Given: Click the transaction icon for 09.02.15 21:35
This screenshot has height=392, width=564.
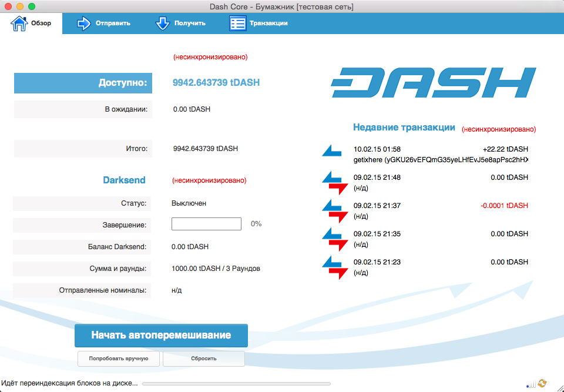Looking at the screenshot, I should [335, 239].
